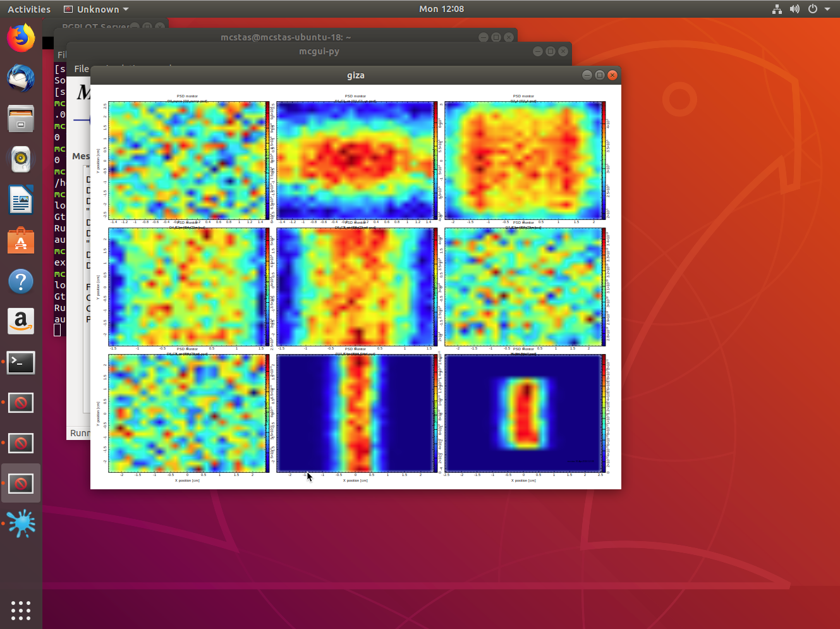Click the network status indicator

pyautogui.click(x=777, y=9)
